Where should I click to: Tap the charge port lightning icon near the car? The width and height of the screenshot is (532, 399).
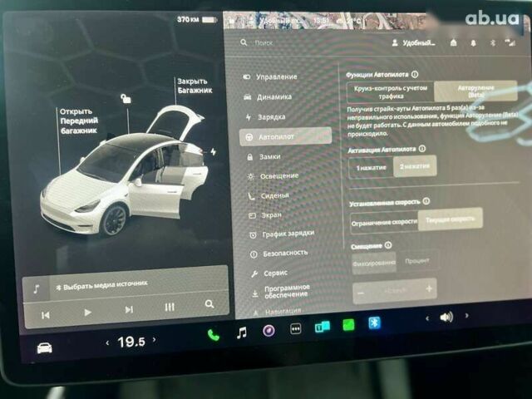213,151
